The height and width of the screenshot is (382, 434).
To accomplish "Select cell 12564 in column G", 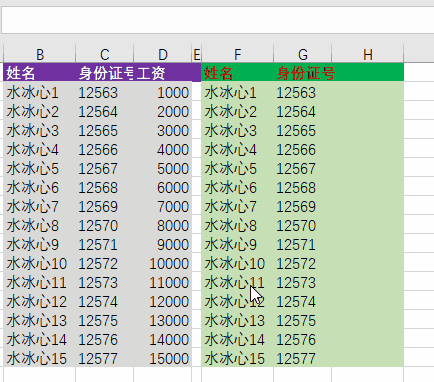I will click(x=303, y=111).
